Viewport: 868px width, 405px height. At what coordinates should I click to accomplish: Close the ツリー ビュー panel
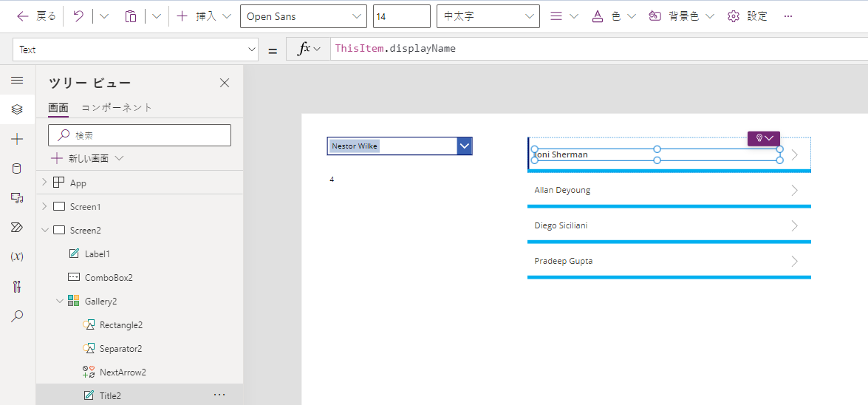[224, 83]
